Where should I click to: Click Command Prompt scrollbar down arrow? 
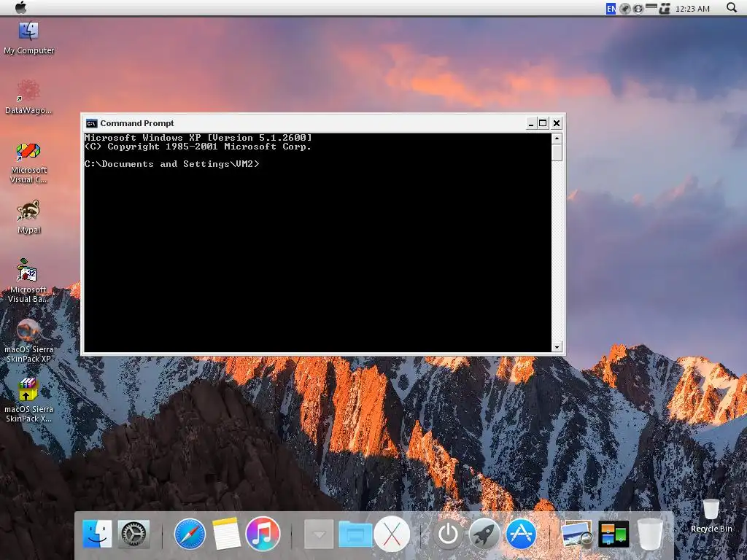click(x=557, y=346)
